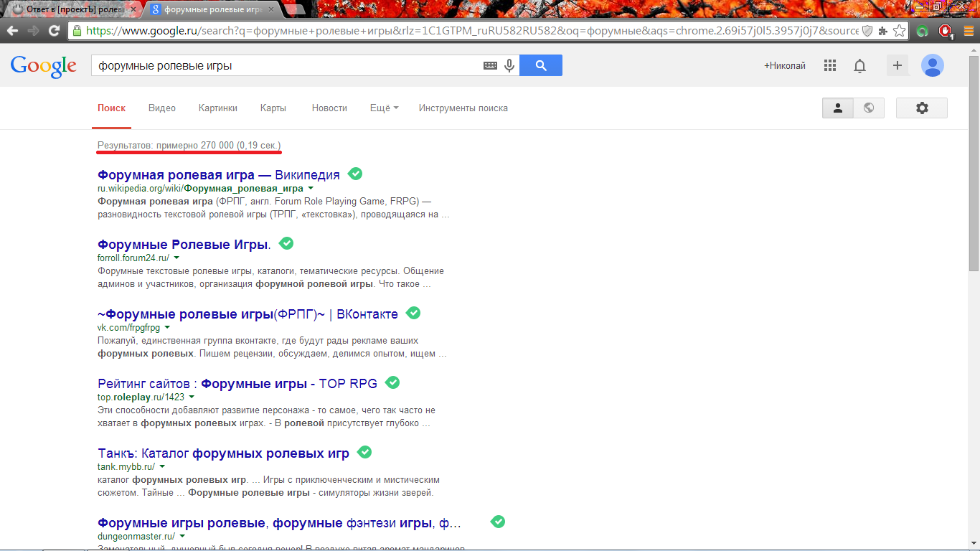Switch to the Карты tab

tap(273, 108)
